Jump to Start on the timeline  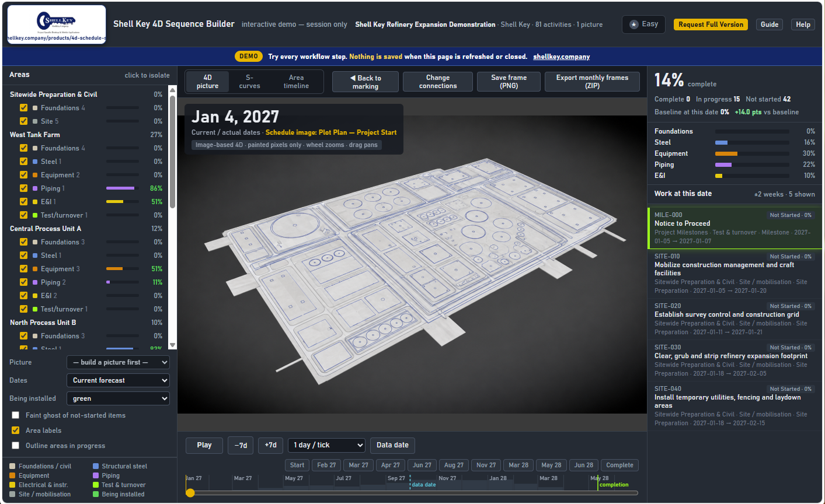pyautogui.click(x=297, y=465)
